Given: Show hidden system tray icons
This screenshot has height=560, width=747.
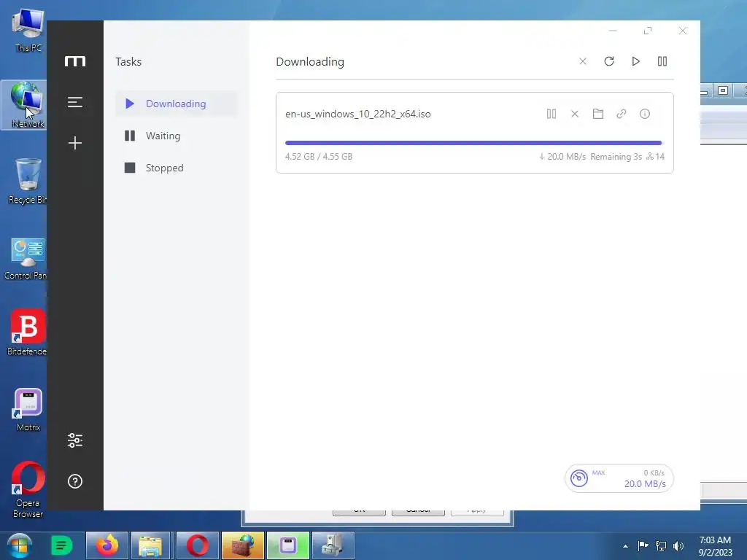Looking at the screenshot, I should (x=625, y=546).
